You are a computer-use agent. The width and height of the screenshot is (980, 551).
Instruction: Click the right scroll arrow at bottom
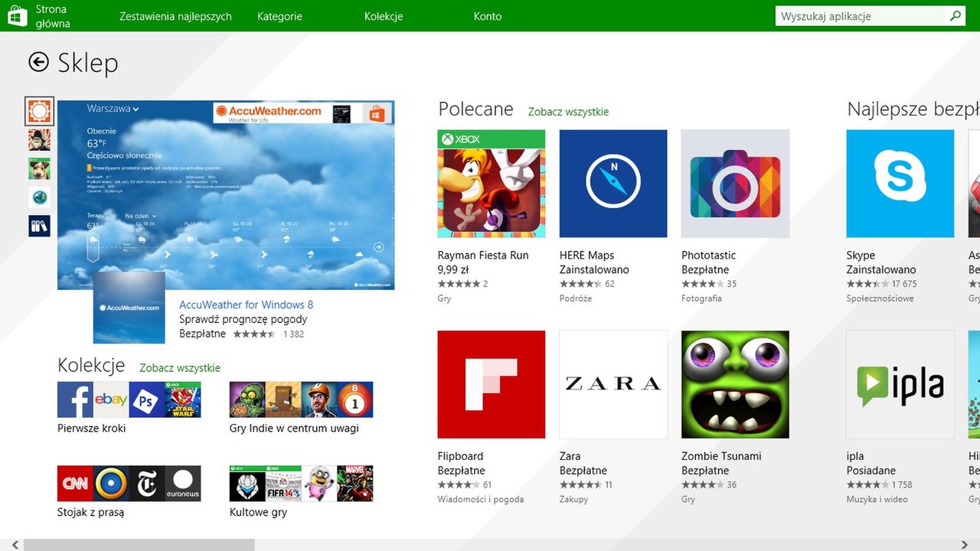pos(963,545)
